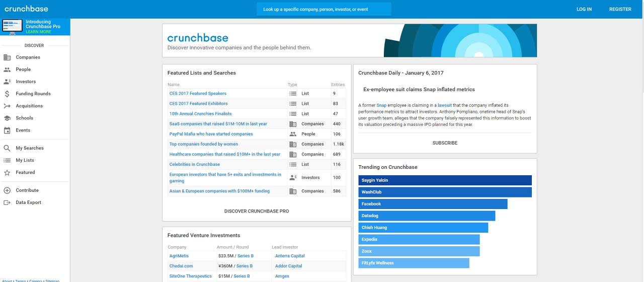Image resolution: width=644 pixels, height=282 pixels.
Task: Click the SUBSCRIBE button
Action: 445,143
